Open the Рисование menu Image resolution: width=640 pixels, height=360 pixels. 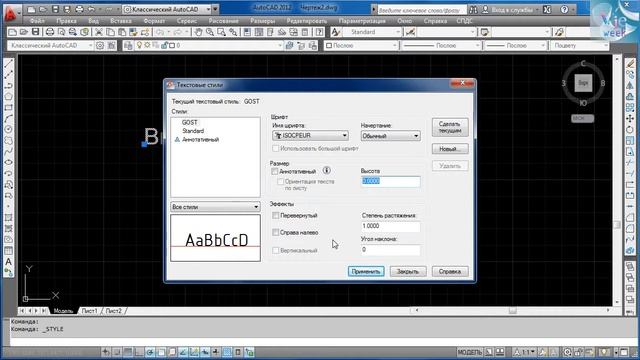(x=223, y=21)
